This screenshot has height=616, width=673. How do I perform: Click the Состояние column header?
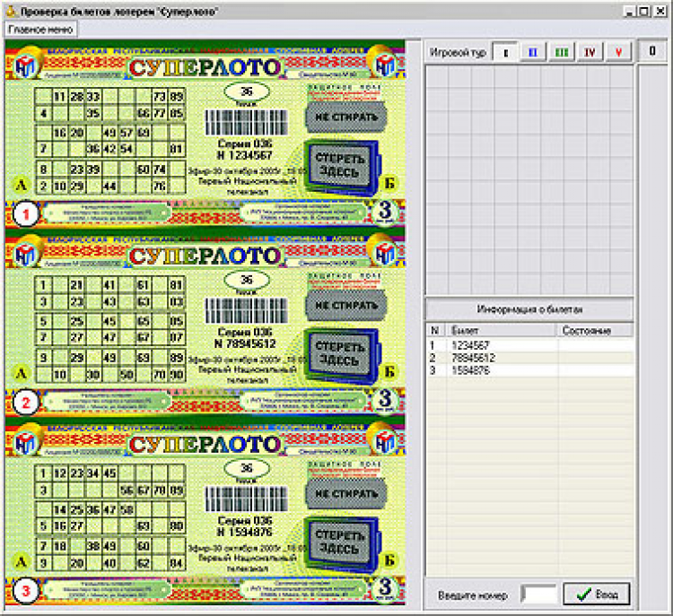pos(595,330)
